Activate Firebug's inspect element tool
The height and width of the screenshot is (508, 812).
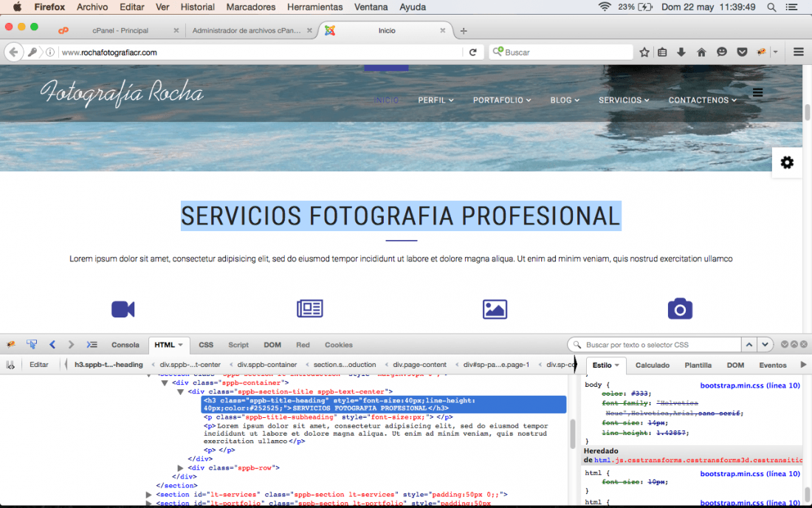[x=32, y=344]
